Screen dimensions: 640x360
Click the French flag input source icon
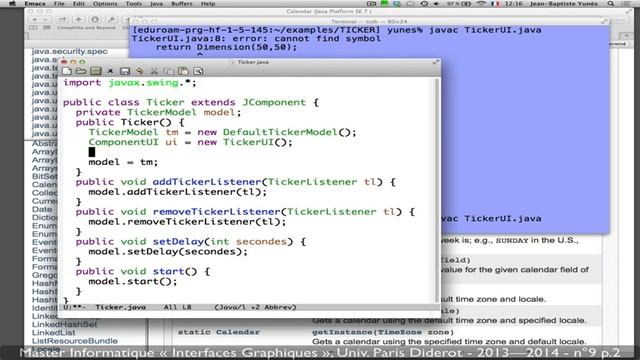[x=496, y=4]
